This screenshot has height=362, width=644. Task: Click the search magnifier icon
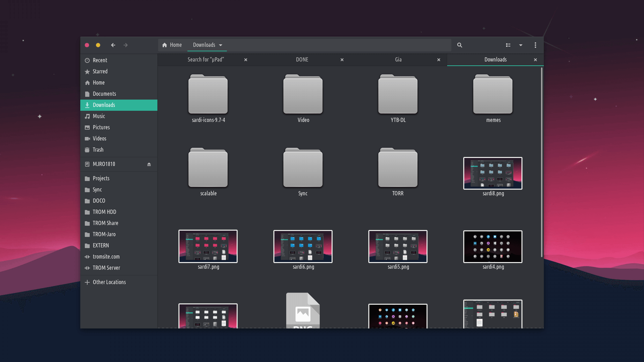(x=459, y=45)
